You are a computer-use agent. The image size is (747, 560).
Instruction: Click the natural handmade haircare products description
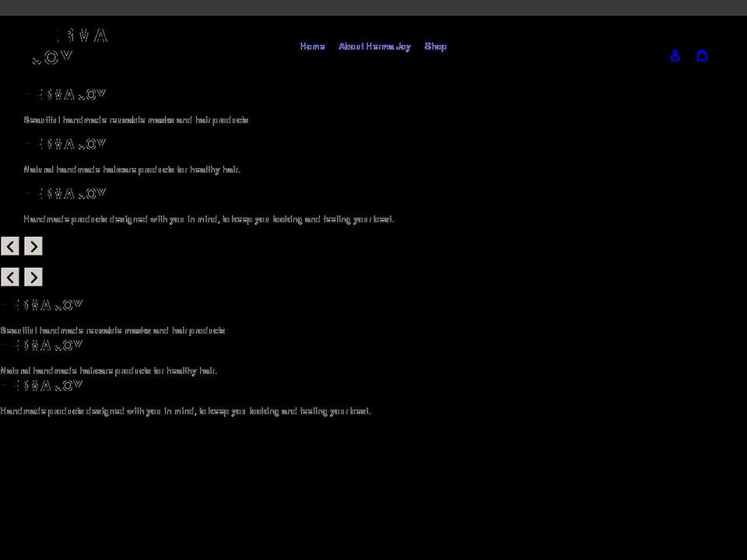tap(132, 170)
